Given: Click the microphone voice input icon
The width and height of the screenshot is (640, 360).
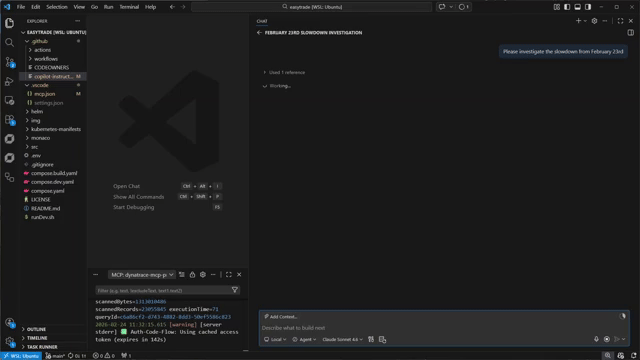Looking at the screenshot, I should [x=596, y=339].
